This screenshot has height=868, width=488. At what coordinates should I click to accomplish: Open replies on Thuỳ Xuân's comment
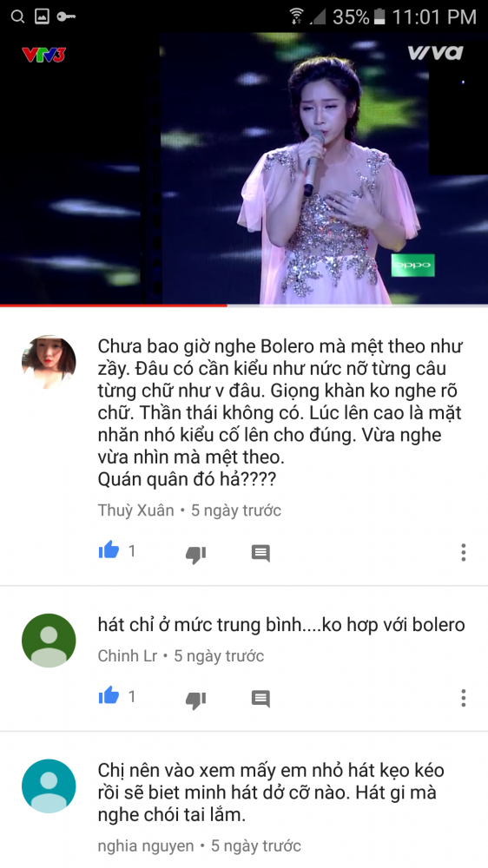(260, 552)
